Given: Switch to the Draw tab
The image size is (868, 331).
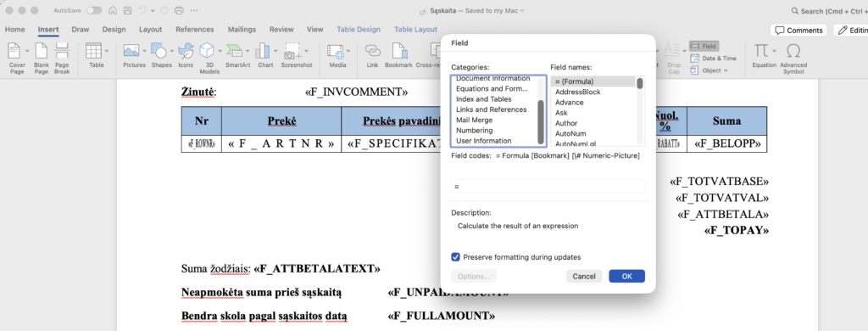Looking at the screenshot, I should pos(81,30).
